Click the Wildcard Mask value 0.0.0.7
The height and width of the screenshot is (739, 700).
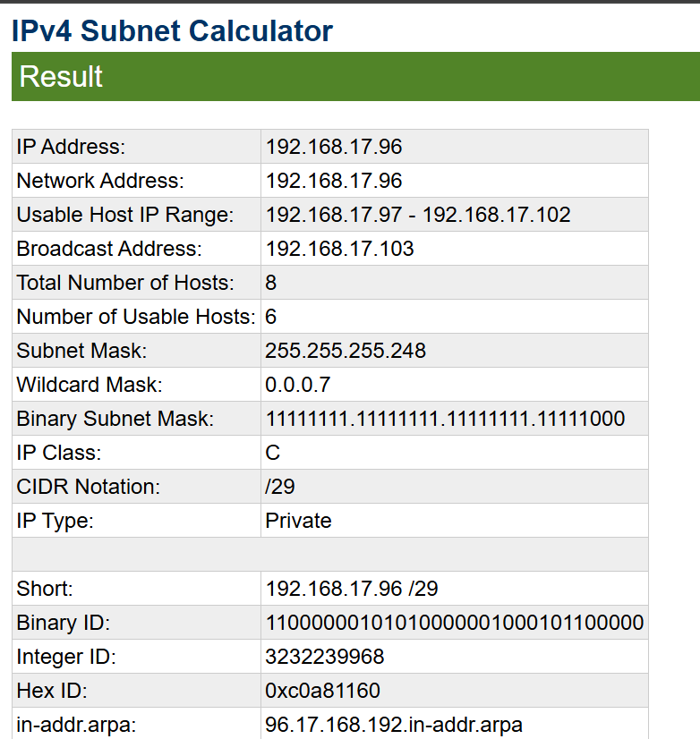298,384
